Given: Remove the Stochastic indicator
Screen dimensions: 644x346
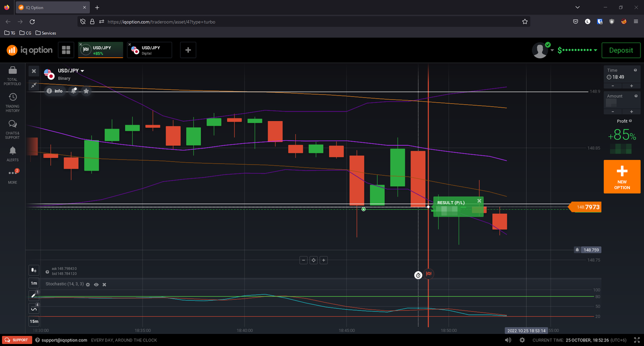Looking at the screenshot, I should click(104, 285).
